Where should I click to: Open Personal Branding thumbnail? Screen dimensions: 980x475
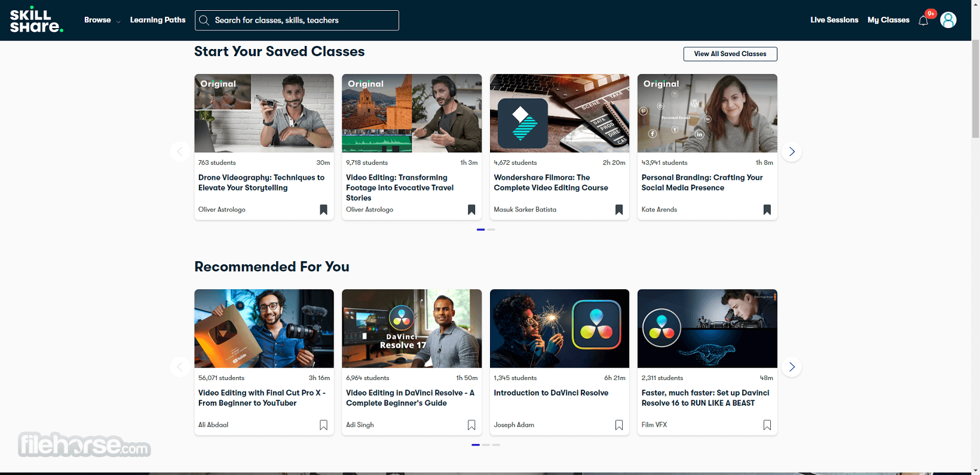coord(708,113)
